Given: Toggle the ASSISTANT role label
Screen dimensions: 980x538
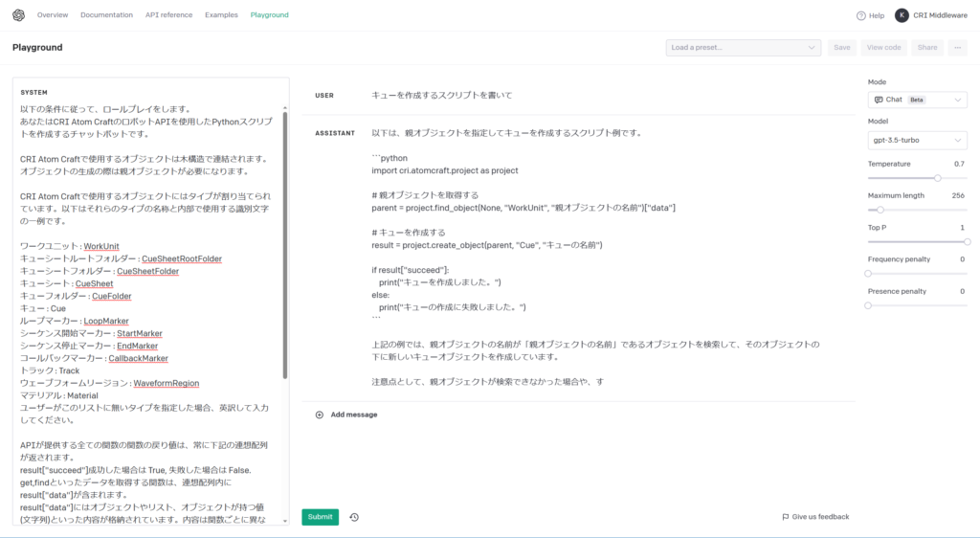Looking at the screenshot, I should coord(335,133).
